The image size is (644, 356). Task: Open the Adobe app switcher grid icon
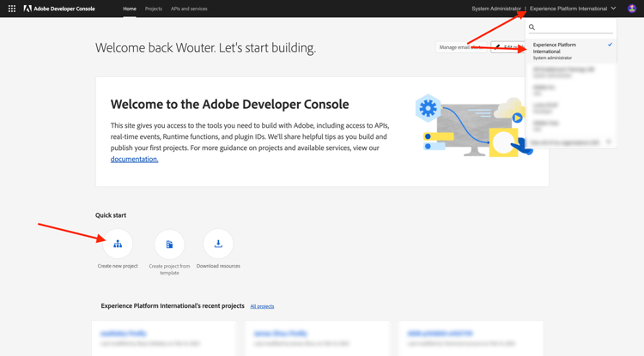12,9
